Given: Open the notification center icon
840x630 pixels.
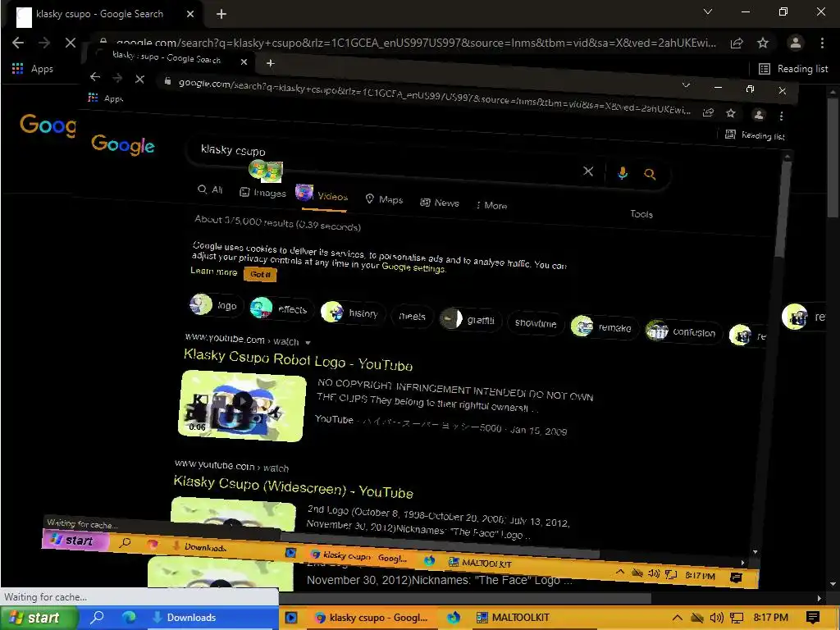Looking at the screenshot, I should [813, 618].
